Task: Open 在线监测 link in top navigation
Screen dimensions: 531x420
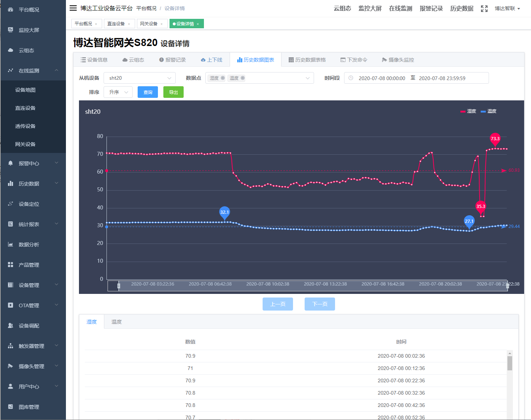Action: pyautogui.click(x=401, y=9)
